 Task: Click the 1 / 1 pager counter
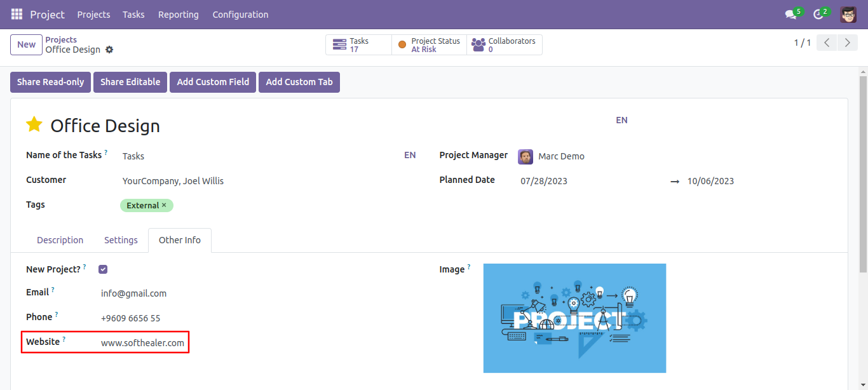[x=802, y=43]
